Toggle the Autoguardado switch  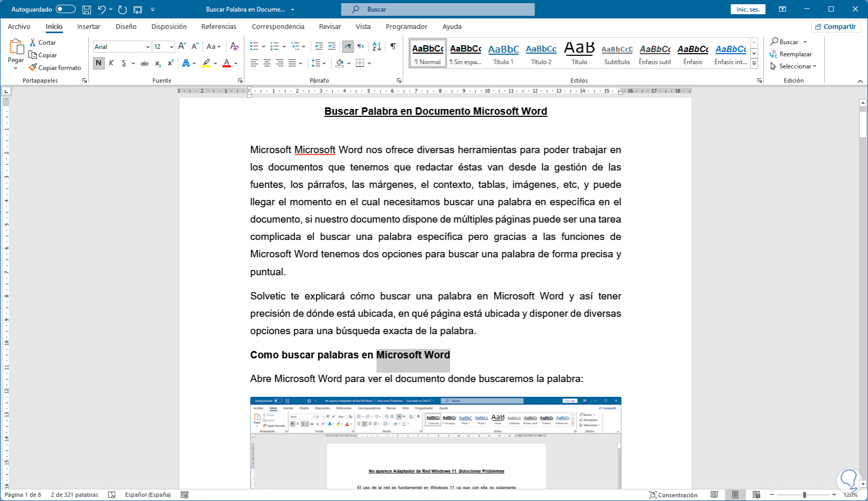point(66,9)
